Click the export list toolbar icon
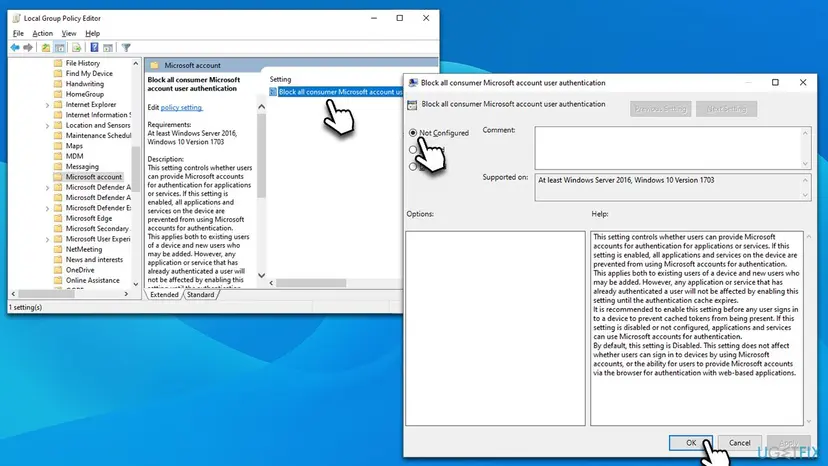The image size is (828, 466). coord(77,48)
